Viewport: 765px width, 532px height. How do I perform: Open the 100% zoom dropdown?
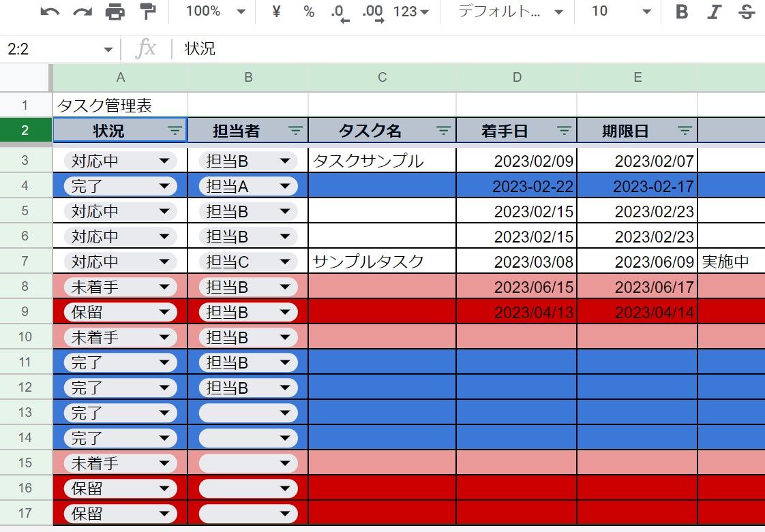click(x=215, y=11)
